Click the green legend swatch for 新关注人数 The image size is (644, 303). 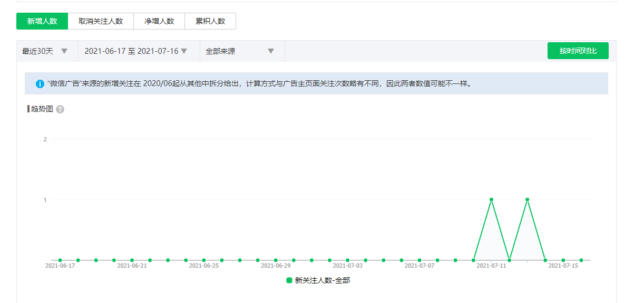[x=289, y=280]
